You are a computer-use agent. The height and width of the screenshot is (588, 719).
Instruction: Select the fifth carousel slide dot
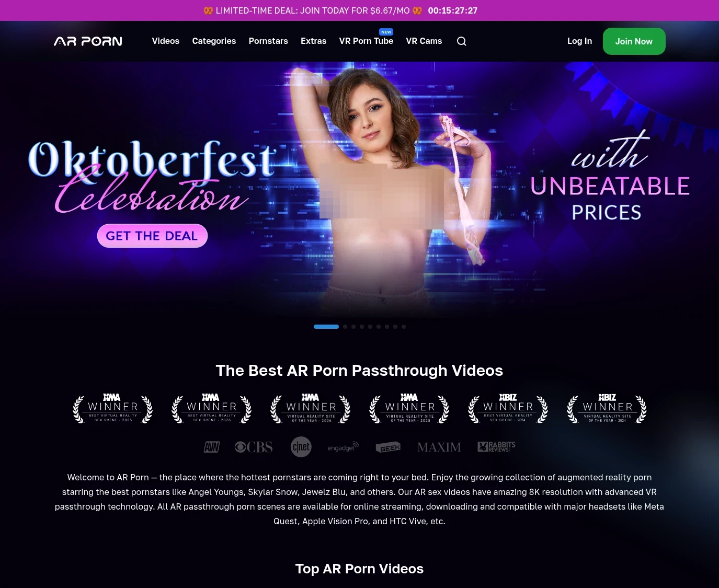tap(370, 327)
